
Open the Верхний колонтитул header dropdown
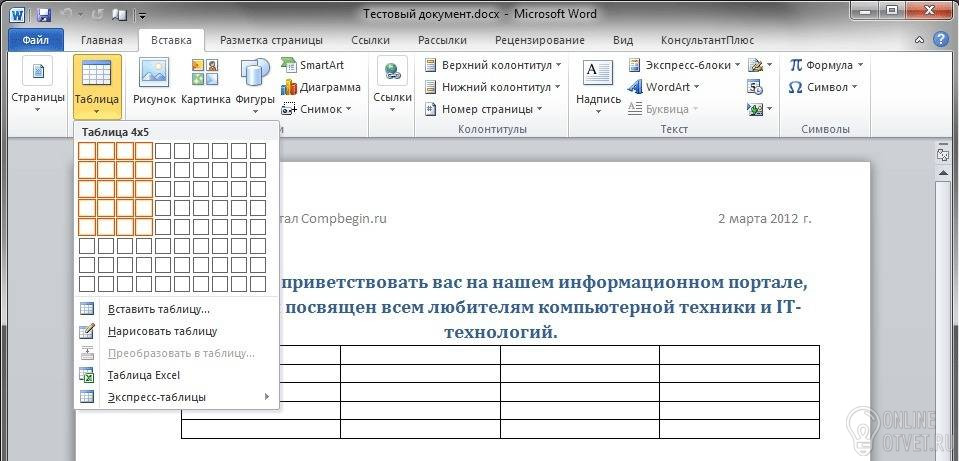pyautogui.click(x=492, y=65)
